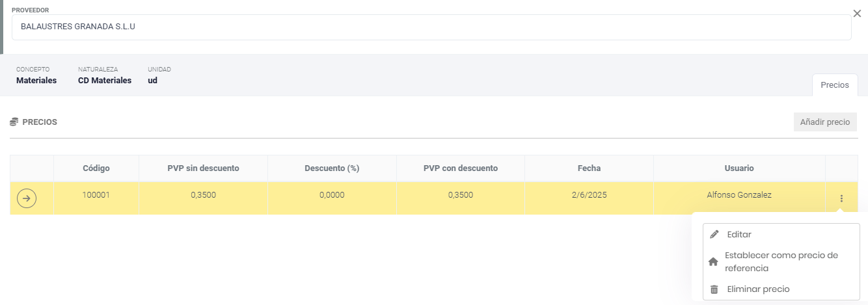
Task: Click the Código column header
Action: click(96, 168)
